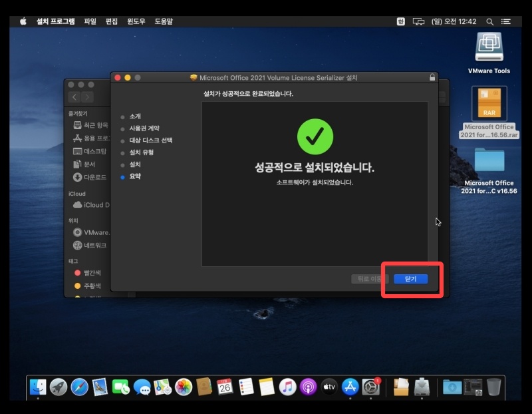Viewport: 532px width, 414px height.
Task: Open Music from the Dock
Action: 287,387
